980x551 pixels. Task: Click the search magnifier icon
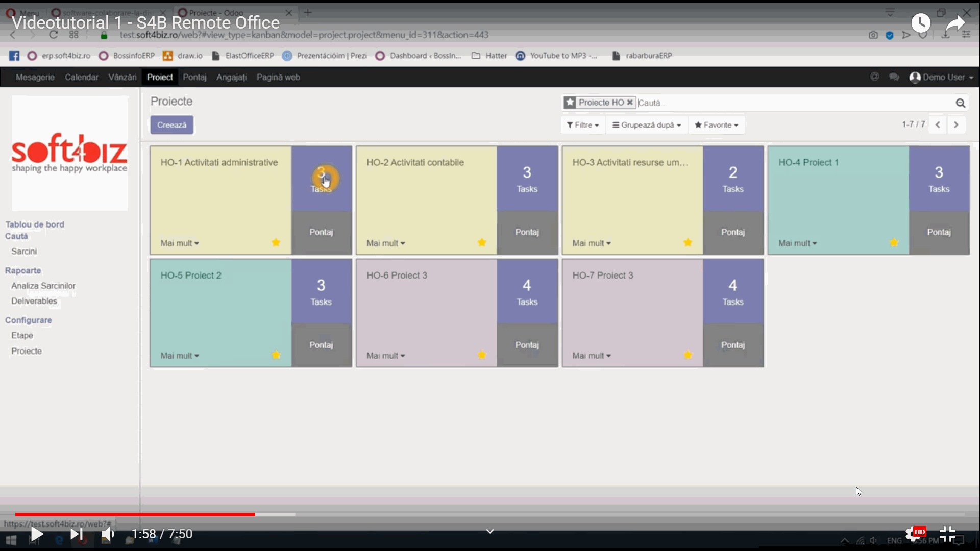(x=960, y=103)
